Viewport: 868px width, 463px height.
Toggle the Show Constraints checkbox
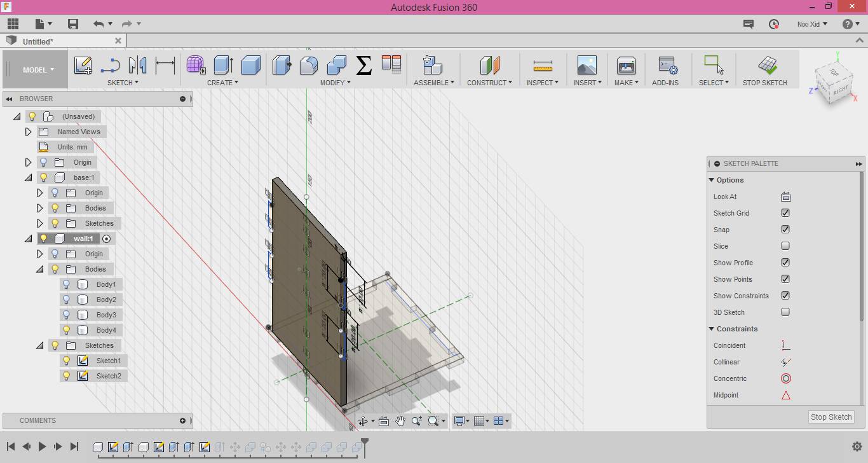[x=785, y=296]
